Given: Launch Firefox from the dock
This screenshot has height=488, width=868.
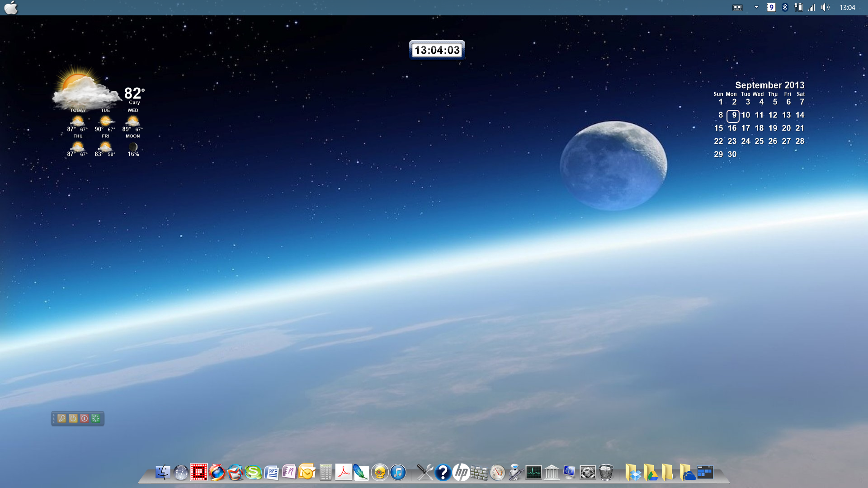Looking at the screenshot, I should 217,473.
